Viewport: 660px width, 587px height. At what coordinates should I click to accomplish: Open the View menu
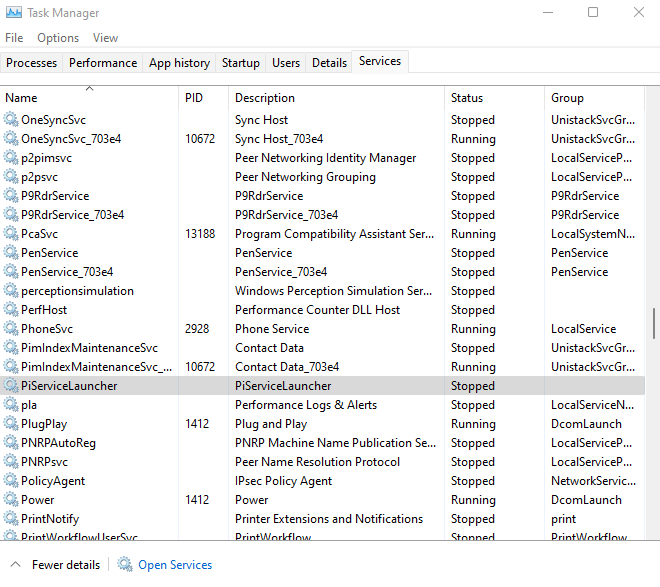point(105,38)
